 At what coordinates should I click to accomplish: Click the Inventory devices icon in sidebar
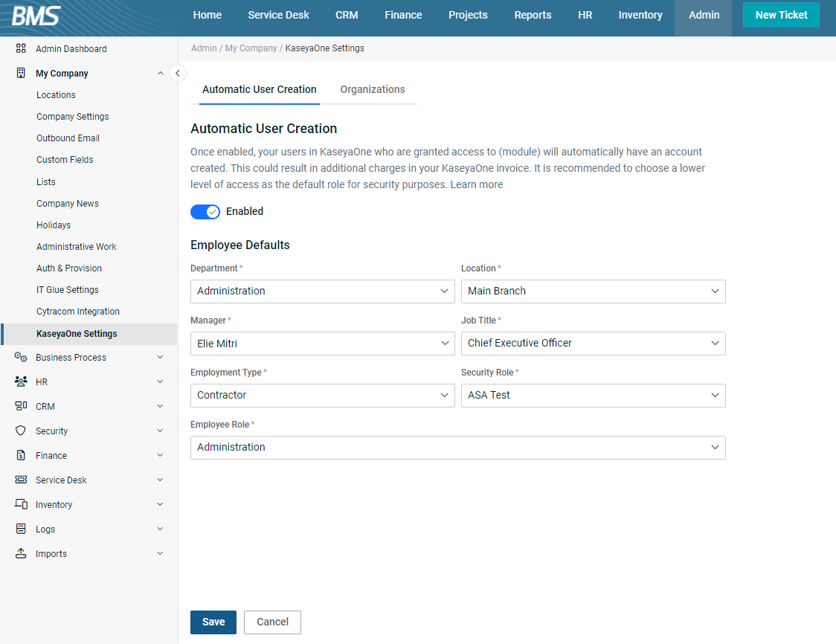(21, 504)
